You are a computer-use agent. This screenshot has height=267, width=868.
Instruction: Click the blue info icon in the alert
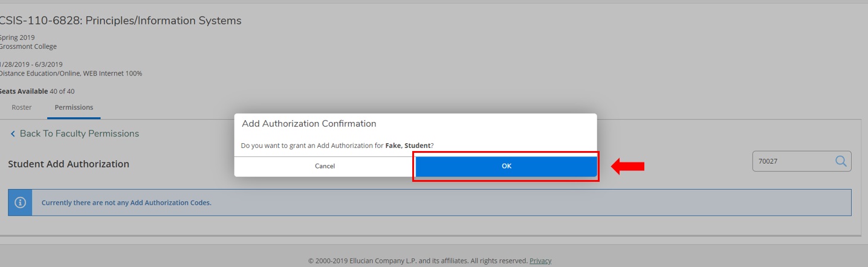pyautogui.click(x=20, y=202)
